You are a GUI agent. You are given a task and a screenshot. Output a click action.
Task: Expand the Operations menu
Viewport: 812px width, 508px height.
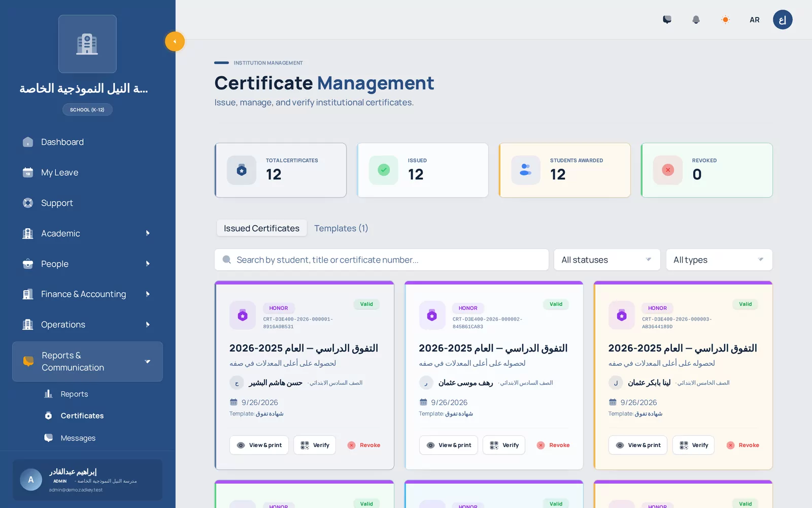87,325
